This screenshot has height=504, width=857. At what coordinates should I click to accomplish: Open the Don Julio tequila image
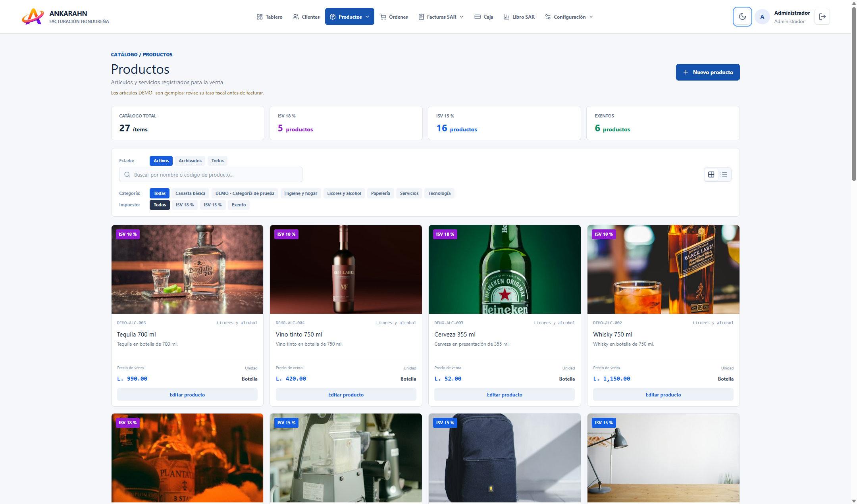(187, 269)
